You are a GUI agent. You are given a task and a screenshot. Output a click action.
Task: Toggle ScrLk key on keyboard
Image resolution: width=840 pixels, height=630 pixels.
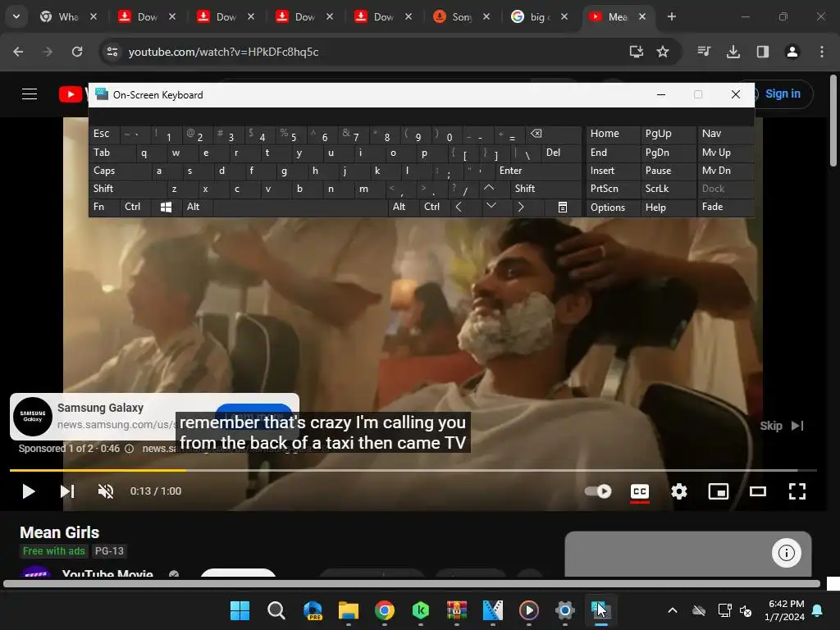[668, 189]
